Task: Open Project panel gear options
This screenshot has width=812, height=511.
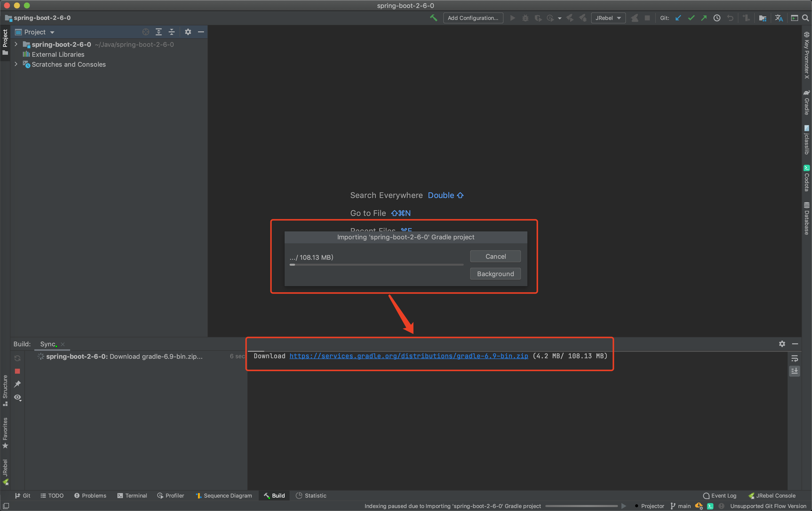Action: tap(188, 32)
